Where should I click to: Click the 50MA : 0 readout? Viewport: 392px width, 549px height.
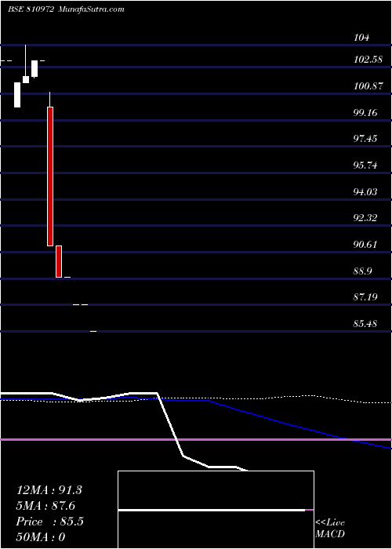tap(41, 537)
